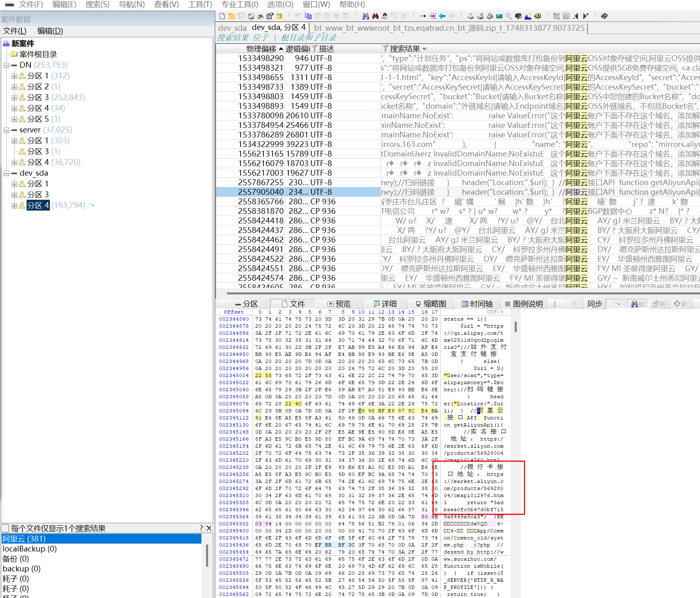Toggle the 同步 sync button
The height and width of the screenshot is (598, 700).
click(594, 304)
